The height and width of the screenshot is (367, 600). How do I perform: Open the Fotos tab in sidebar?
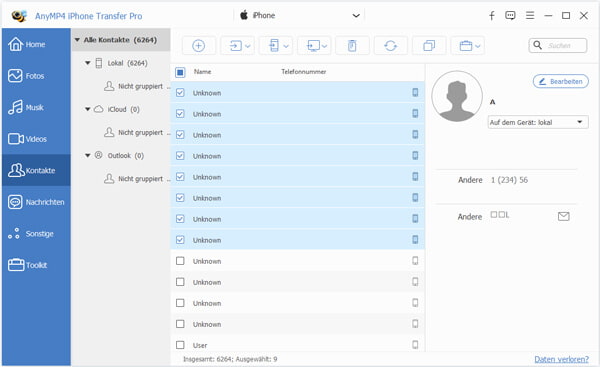click(x=36, y=76)
